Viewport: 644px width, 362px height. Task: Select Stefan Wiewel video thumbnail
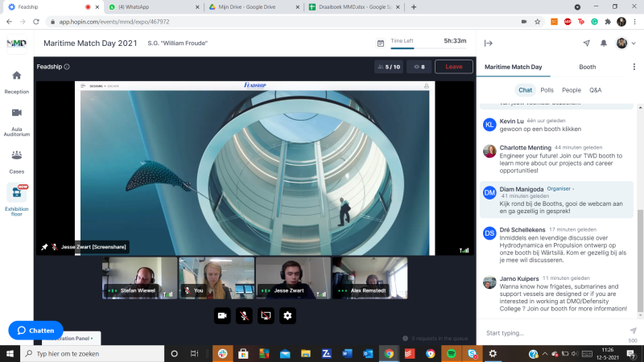click(139, 278)
